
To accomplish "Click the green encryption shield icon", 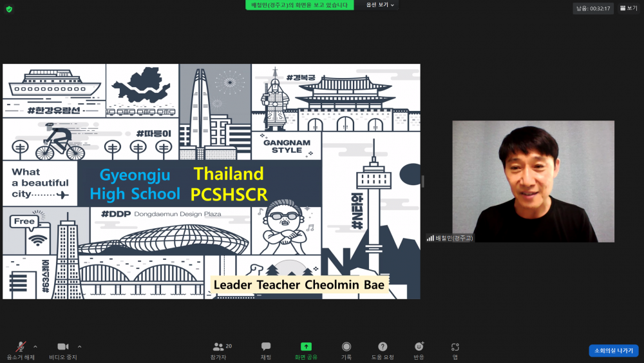I will point(9,9).
